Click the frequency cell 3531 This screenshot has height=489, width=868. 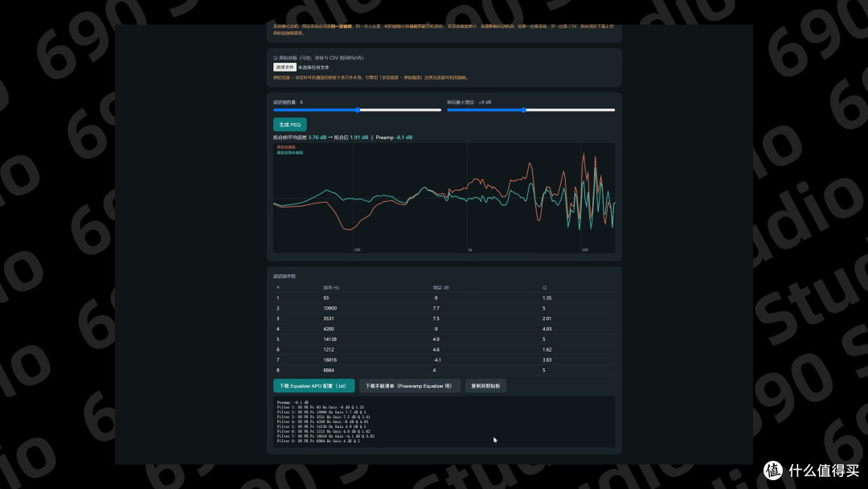[329, 319]
